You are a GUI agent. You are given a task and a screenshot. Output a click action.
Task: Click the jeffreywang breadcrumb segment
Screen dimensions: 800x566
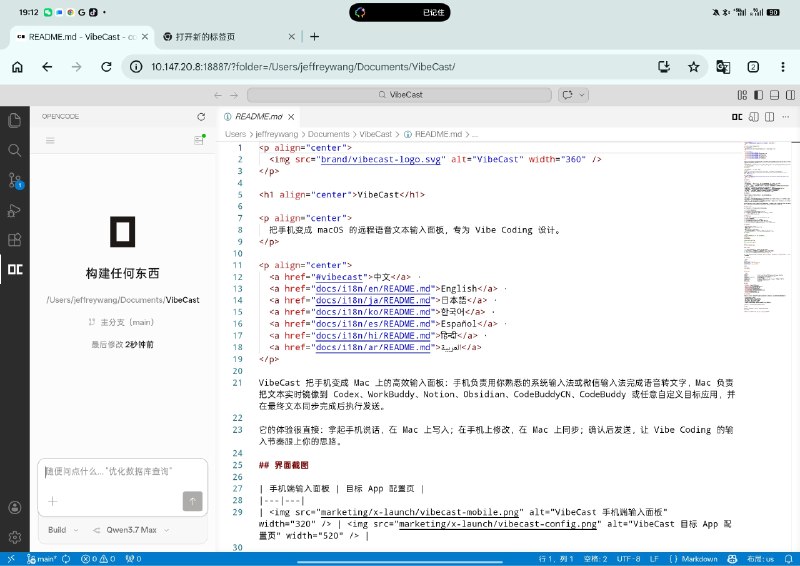pyautogui.click(x=277, y=134)
